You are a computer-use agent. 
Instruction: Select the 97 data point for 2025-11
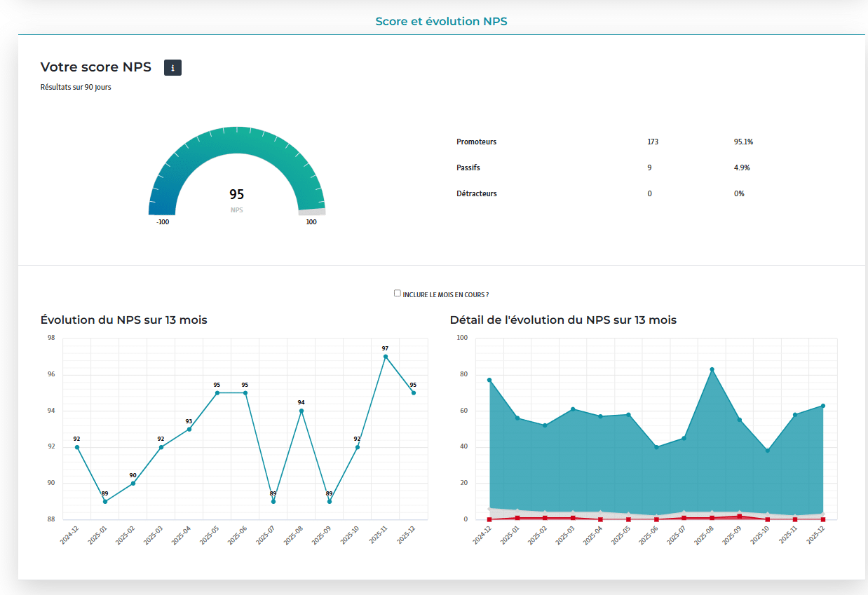click(x=386, y=357)
